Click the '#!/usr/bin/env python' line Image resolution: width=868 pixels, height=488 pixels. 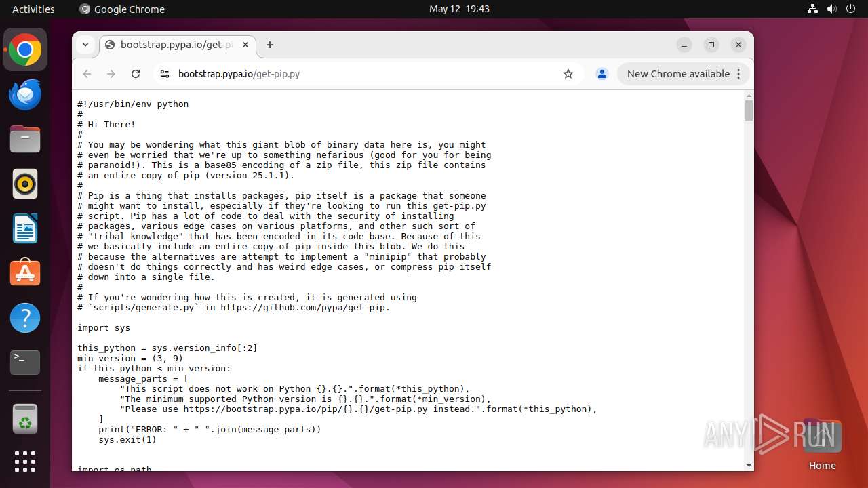(x=133, y=104)
